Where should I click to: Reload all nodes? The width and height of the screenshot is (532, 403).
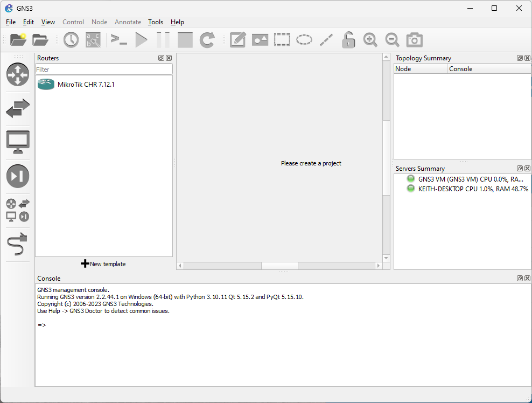point(207,39)
